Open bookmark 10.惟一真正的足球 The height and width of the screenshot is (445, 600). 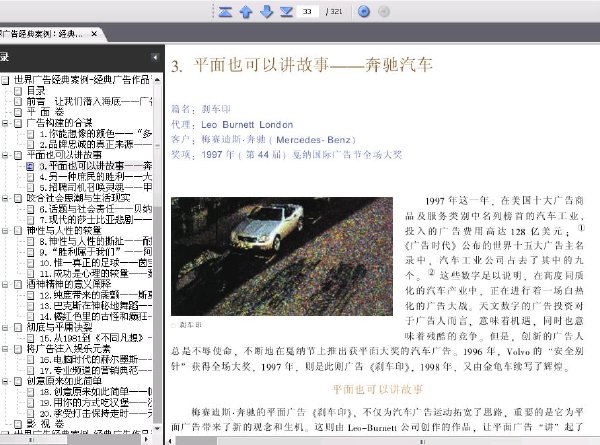96,263
